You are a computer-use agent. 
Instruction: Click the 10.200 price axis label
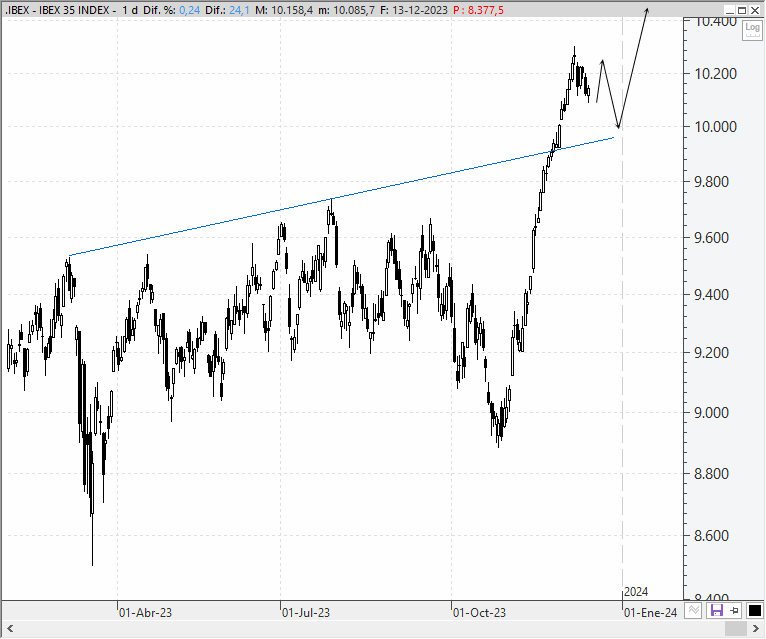[x=716, y=74]
